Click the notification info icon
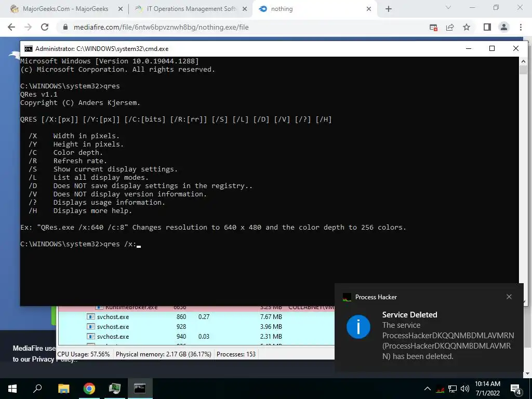The image size is (532, 399). (358, 327)
